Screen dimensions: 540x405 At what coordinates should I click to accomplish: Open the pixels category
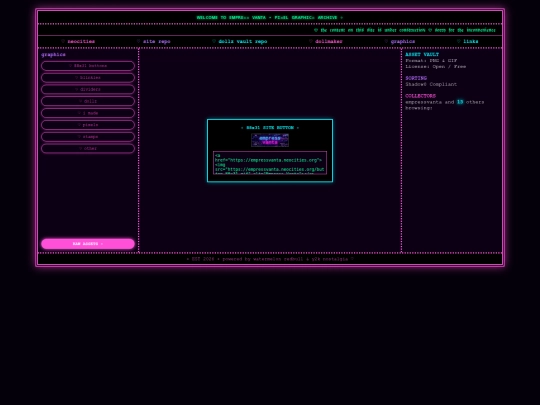(88, 125)
